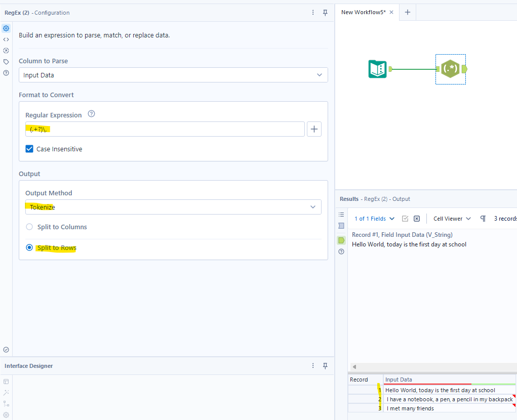
Task: Open Output Method Tokenize dropdown
Action: point(173,207)
